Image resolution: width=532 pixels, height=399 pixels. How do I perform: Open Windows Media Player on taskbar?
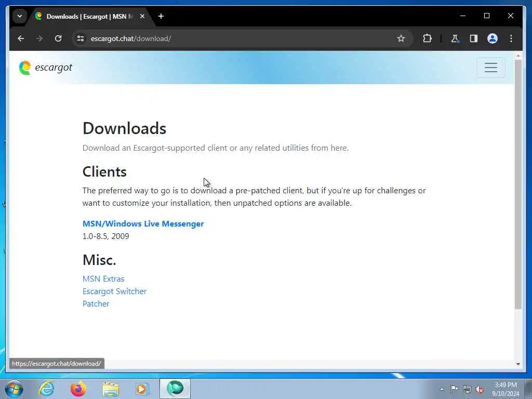(x=142, y=389)
